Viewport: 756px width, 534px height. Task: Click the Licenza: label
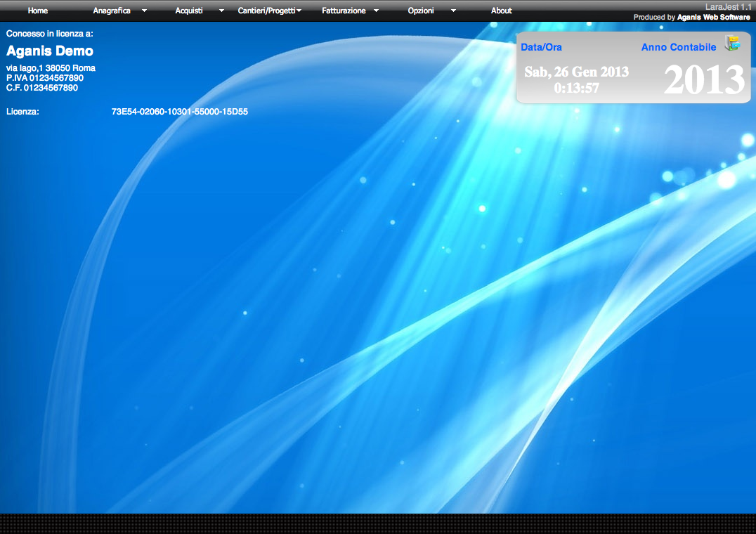point(22,111)
